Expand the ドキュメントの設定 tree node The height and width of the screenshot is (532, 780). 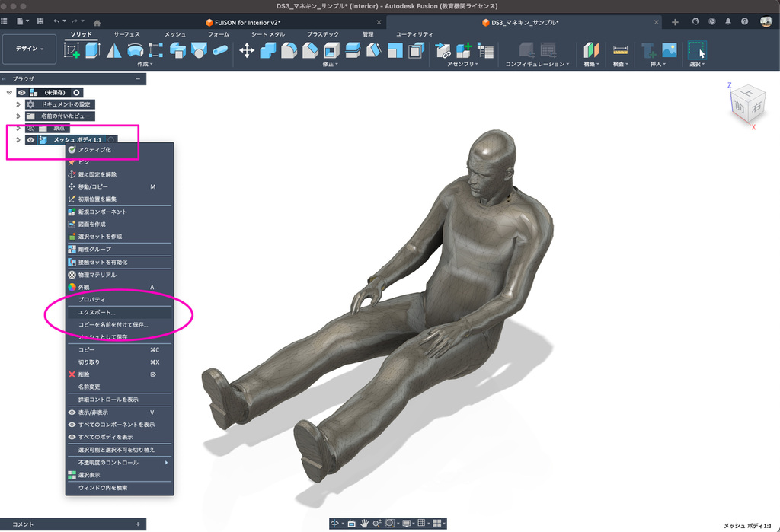[x=18, y=104]
